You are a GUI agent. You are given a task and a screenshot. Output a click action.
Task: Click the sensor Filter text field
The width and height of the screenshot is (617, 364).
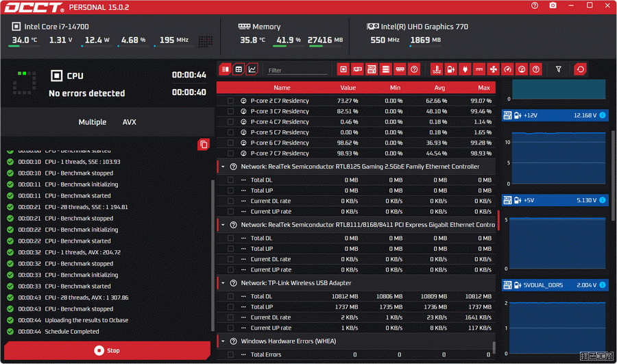297,71
